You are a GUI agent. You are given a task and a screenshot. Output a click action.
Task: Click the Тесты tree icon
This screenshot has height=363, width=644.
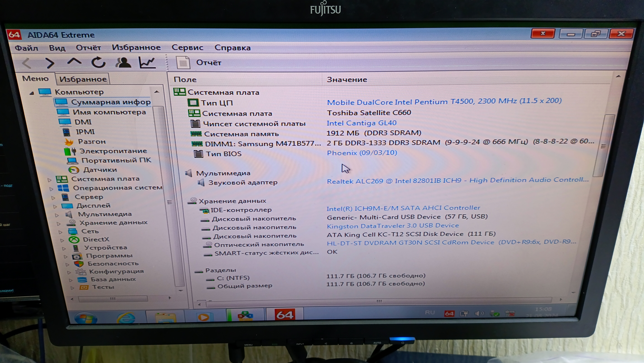tap(84, 287)
